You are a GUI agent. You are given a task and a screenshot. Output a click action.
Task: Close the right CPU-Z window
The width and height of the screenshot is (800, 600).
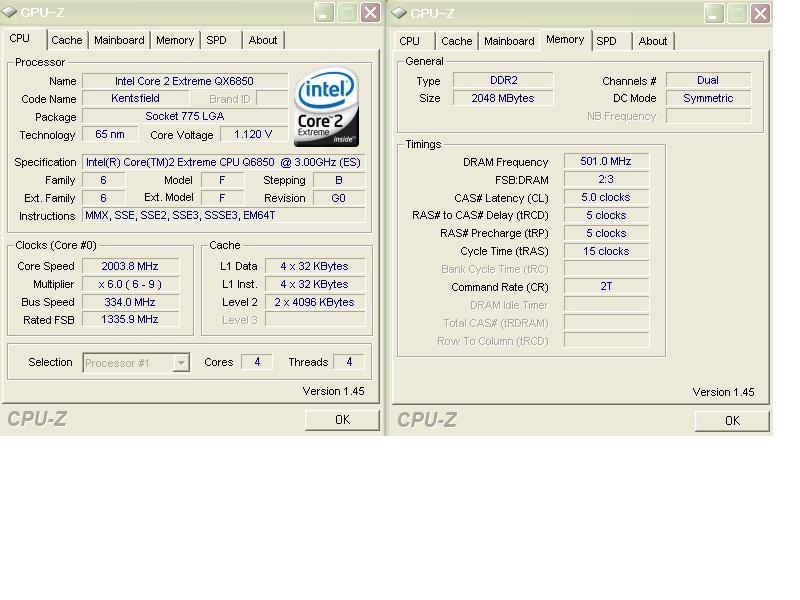[760, 14]
